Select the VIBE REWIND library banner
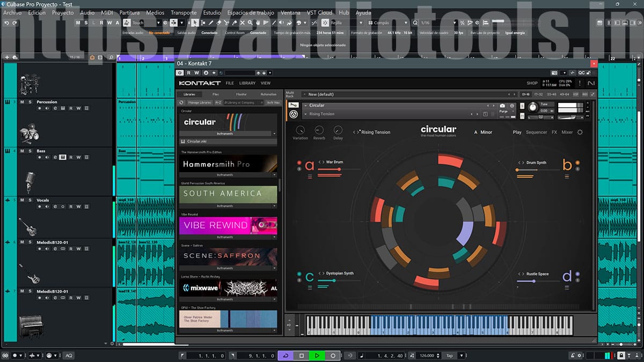This screenshot has height=362, width=644. point(228,226)
